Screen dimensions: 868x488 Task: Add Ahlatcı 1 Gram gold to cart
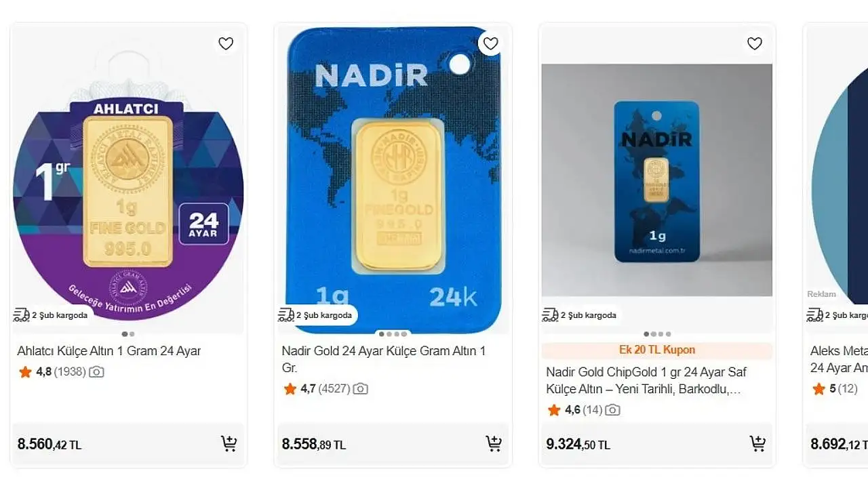[229, 444]
